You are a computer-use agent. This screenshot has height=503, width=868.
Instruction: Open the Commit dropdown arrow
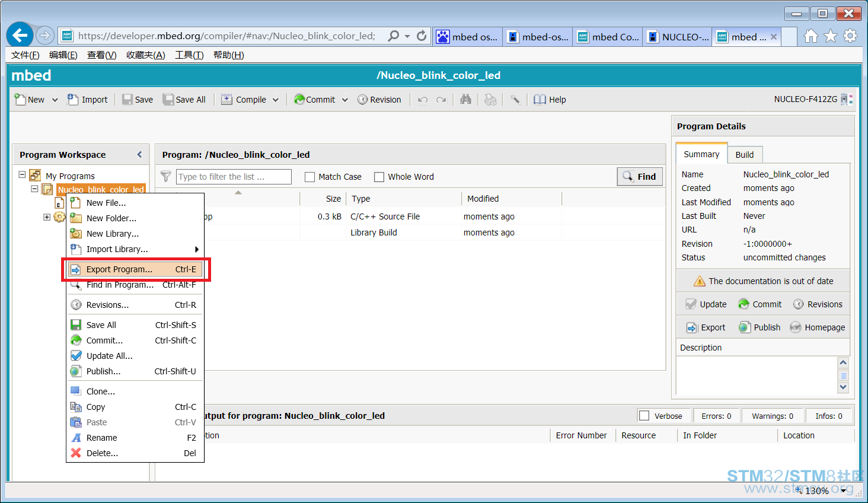pos(345,100)
